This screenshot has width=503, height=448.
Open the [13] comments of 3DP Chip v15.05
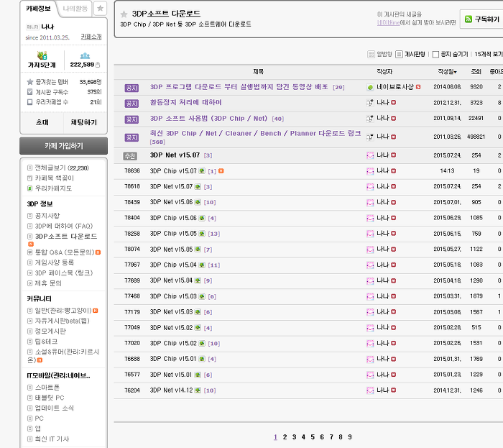(x=214, y=234)
